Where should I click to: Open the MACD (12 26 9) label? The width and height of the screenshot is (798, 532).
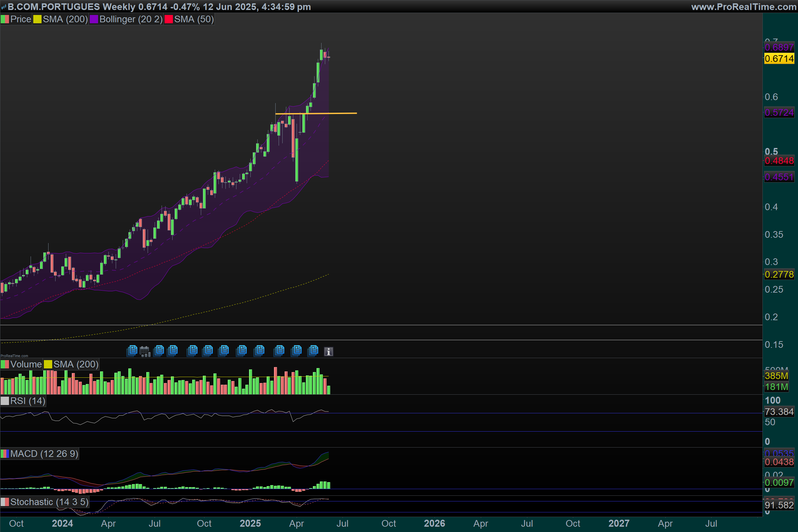pyautogui.click(x=44, y=454)
